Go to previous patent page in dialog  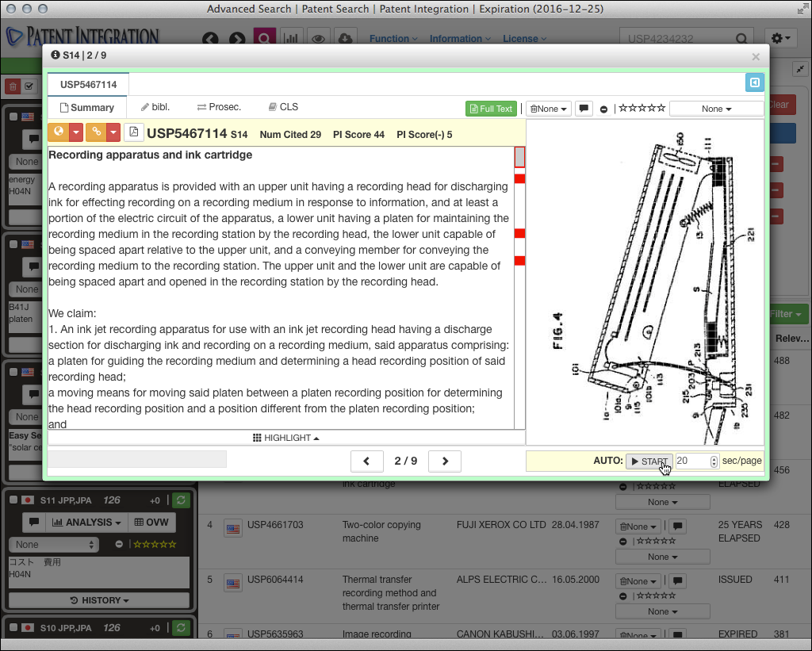(x=366, y=461)
